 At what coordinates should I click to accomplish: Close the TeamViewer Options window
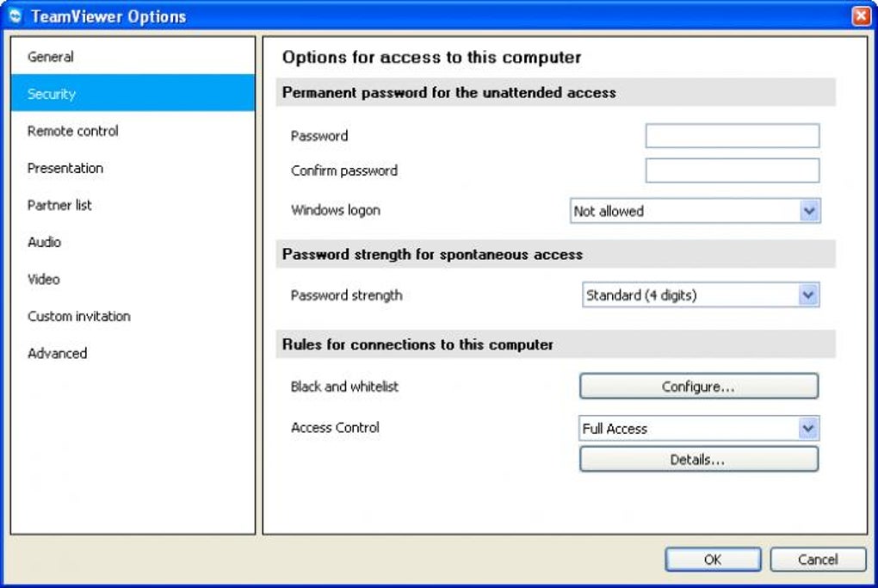pyautogui.click(x=860, y=16)
